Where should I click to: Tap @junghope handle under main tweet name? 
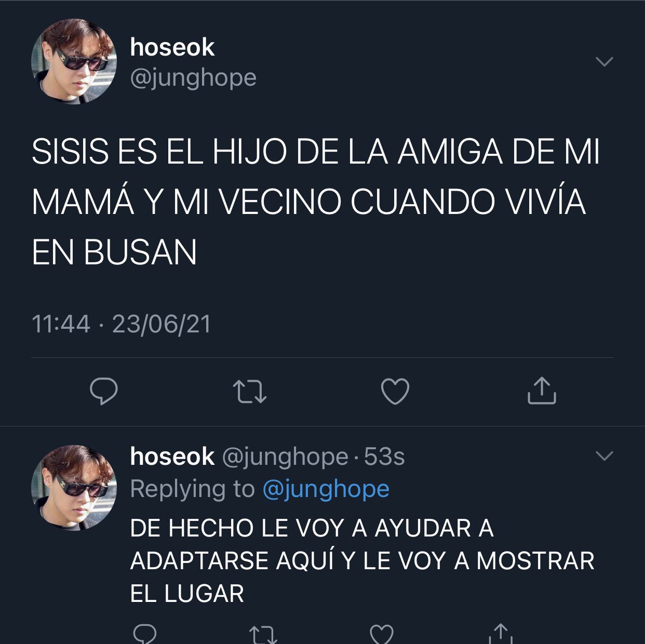pos(193,78)
